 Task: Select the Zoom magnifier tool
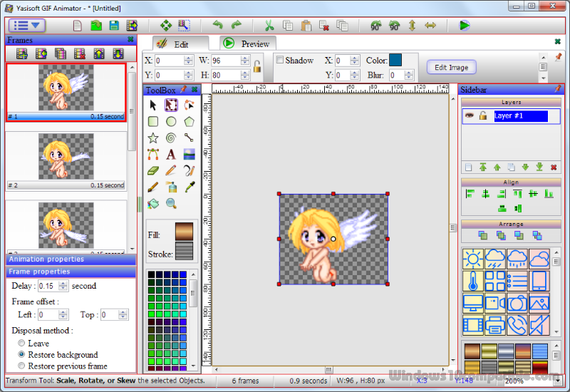point(171,203)
